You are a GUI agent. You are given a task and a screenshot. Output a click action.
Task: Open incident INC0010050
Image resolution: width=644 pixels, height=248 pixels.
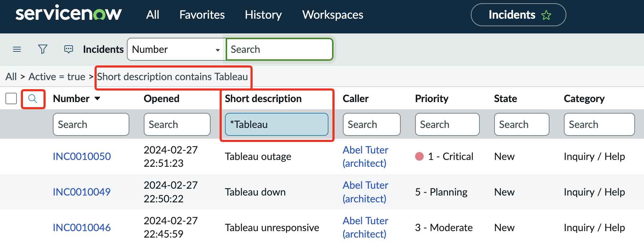(x=82, y=156)
